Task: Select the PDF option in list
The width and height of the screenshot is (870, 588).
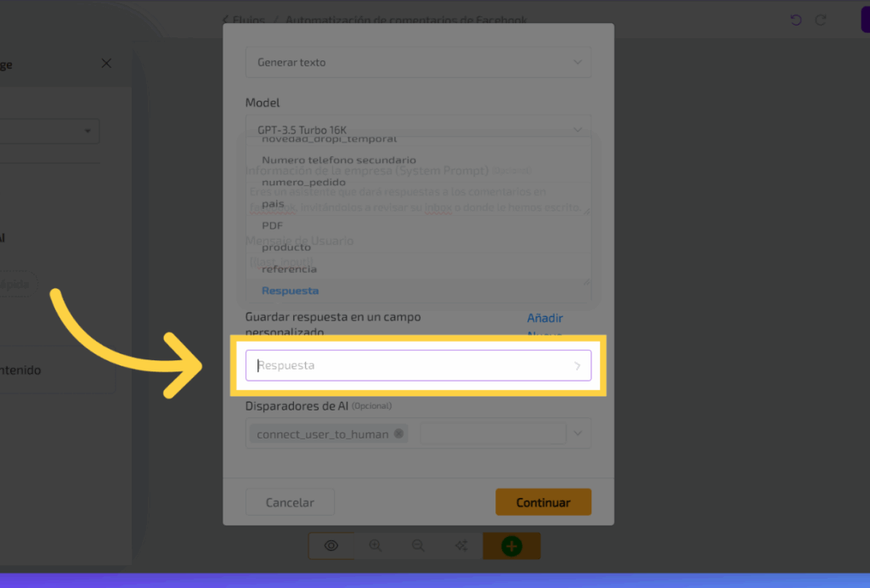Action: tap(273, 225)
